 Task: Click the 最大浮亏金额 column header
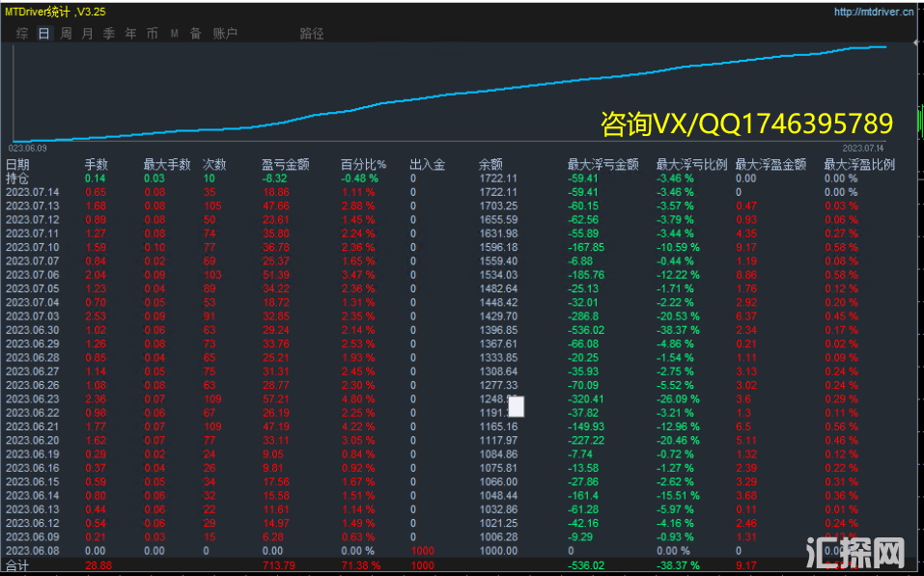click(x=602, y=165)
